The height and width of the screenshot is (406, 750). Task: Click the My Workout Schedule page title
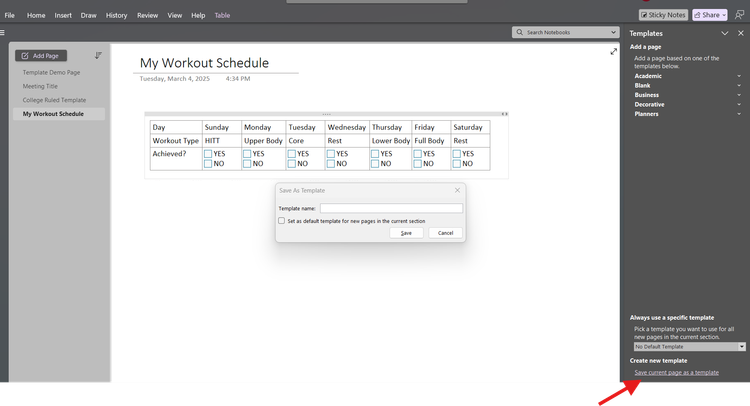(204, 63)
